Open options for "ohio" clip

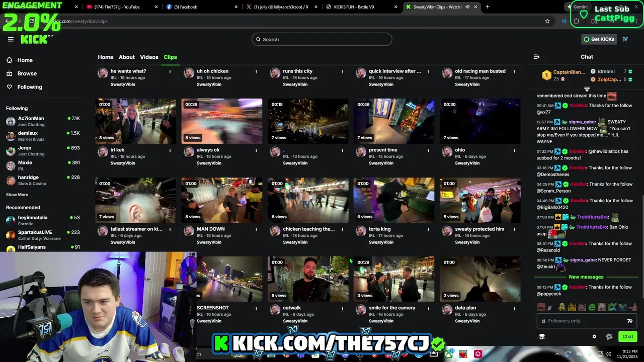[x=514, y=150]
